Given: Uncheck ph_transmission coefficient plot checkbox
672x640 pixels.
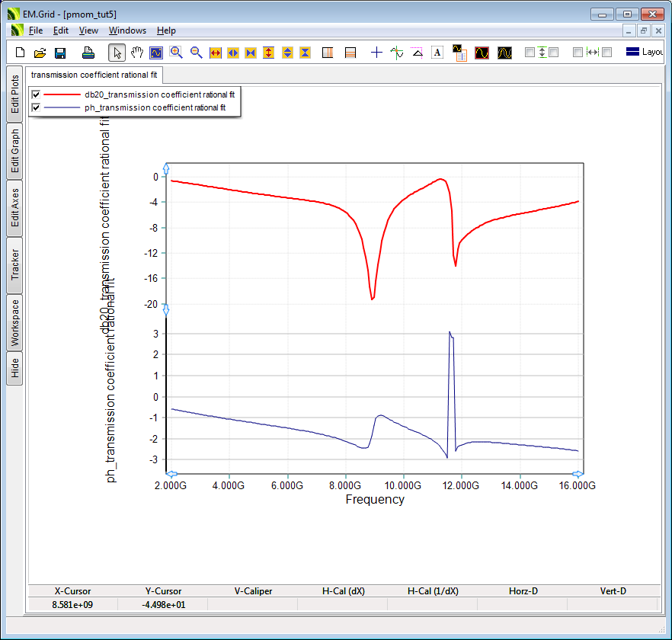Looking at the screenshot, I should click(x=35, y=107).
